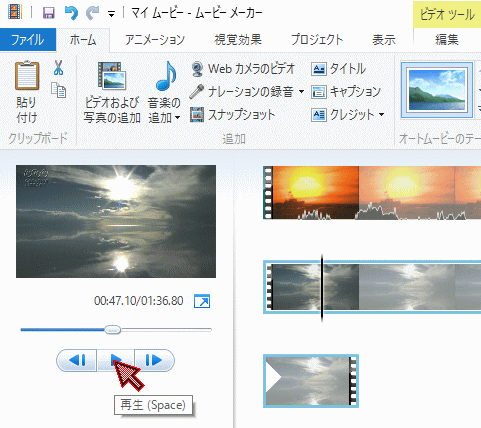Click the 00:47.10/01:36.80 time display
481x428 pixels.
pyautogui.click(x=139, y=301)
